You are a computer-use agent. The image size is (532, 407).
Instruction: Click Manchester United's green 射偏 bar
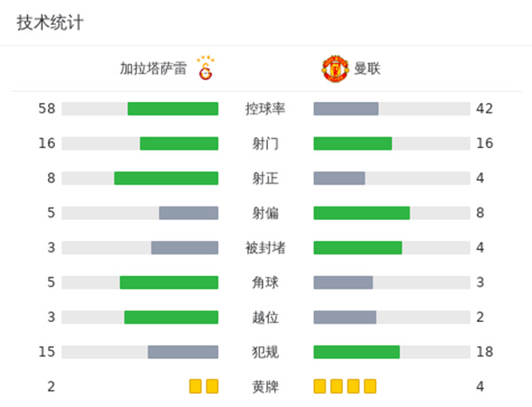coord(362,213)
